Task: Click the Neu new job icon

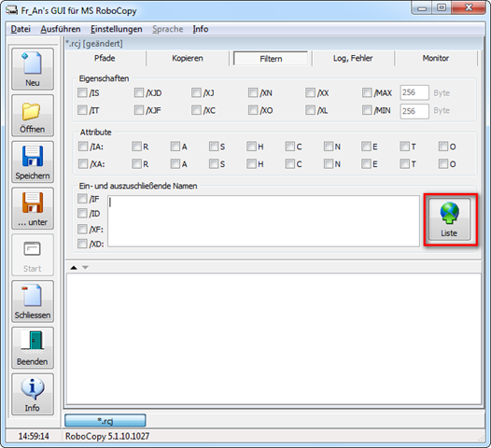Action: coord(33,69)
